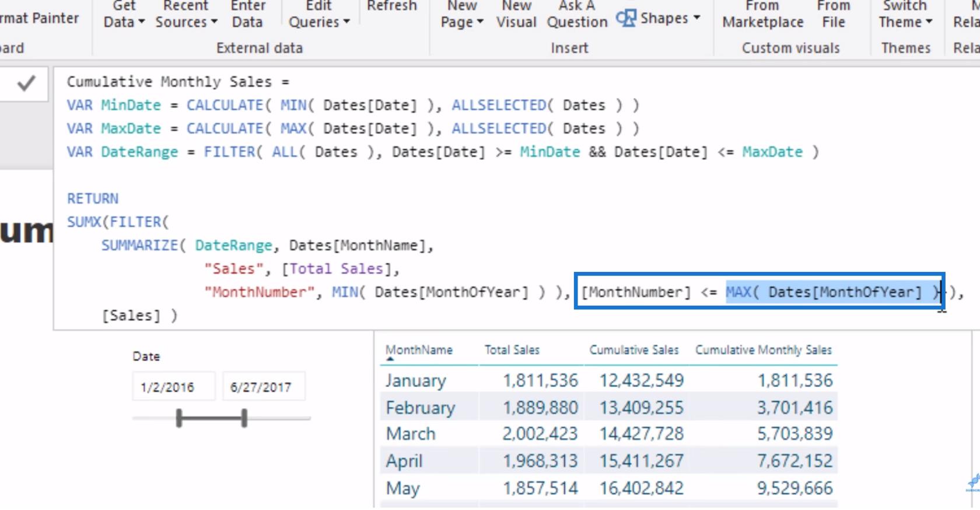Open the Get Data dropdown

click(124, 15)
